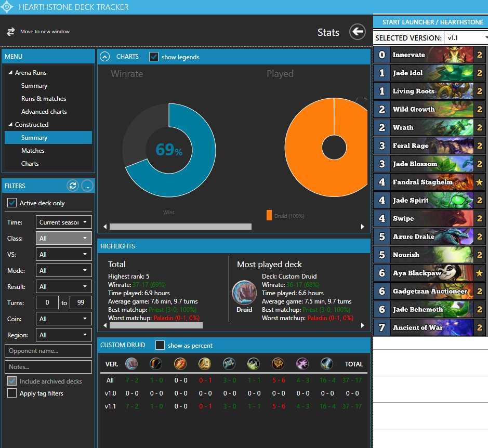Image resolution: width=488 pixels, height=448 pixels.
Task: Enable show as percent checkbox
Action: tap(160, 345)
